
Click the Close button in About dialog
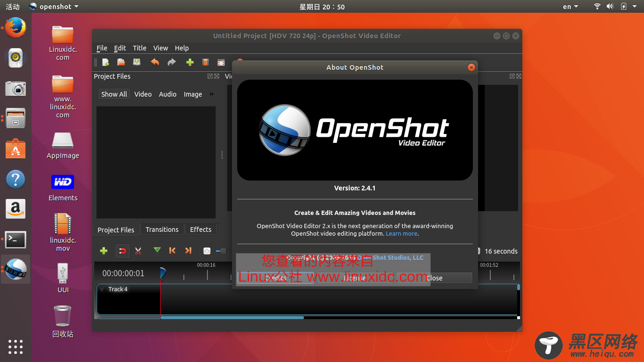pos(434,278)
